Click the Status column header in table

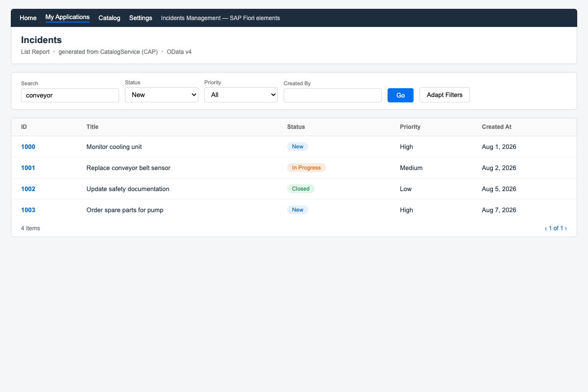296,127
